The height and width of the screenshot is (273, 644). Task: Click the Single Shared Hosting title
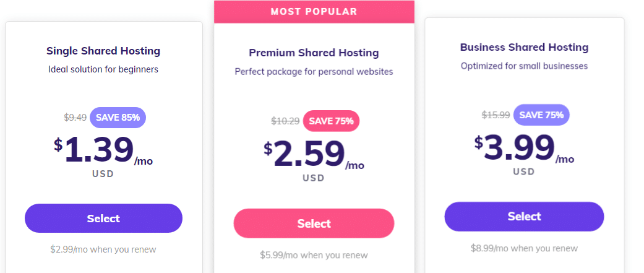(103, 51)
